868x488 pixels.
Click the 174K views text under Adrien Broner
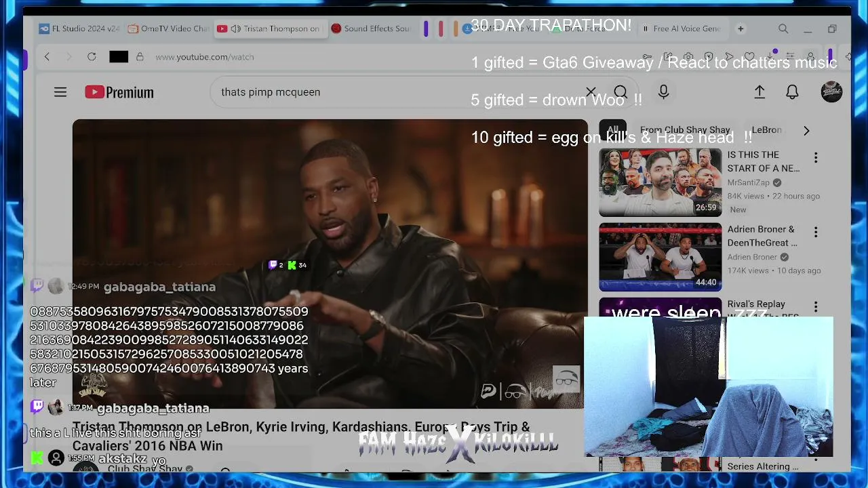(749, 270)
